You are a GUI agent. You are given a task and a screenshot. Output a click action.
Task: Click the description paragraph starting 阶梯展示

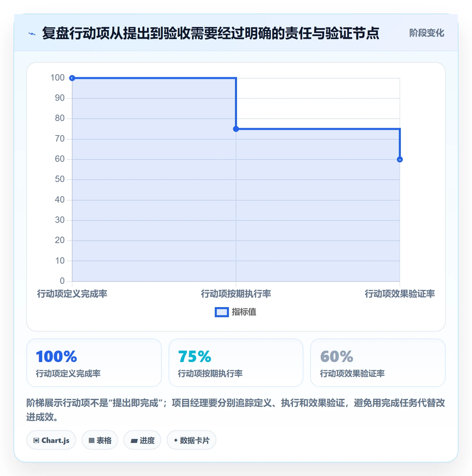tap(236, 410)
